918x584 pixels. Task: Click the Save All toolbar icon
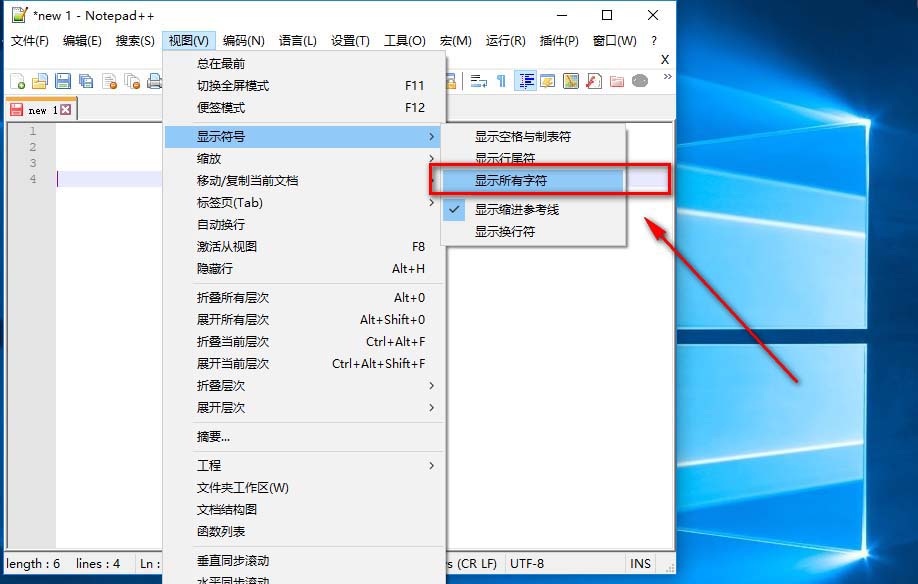(x=86, y=81)
